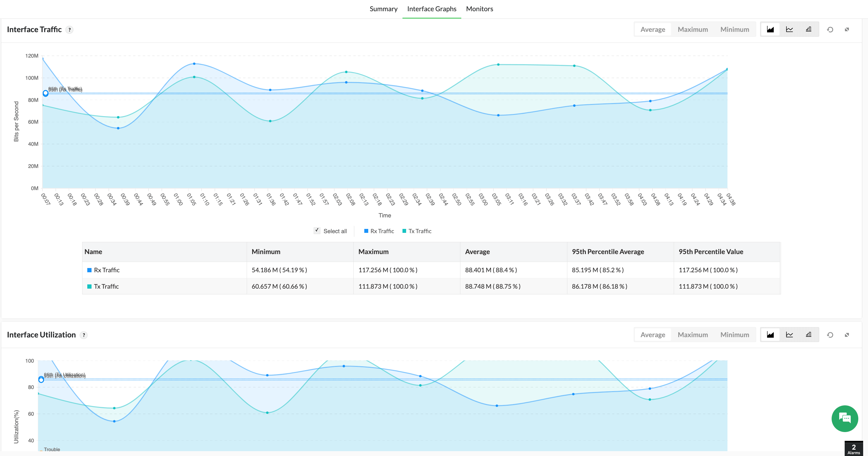Switch to Interface Graphs tab
Image resolution: width=868 pixels, height=456 pixels.
[432, 9]
